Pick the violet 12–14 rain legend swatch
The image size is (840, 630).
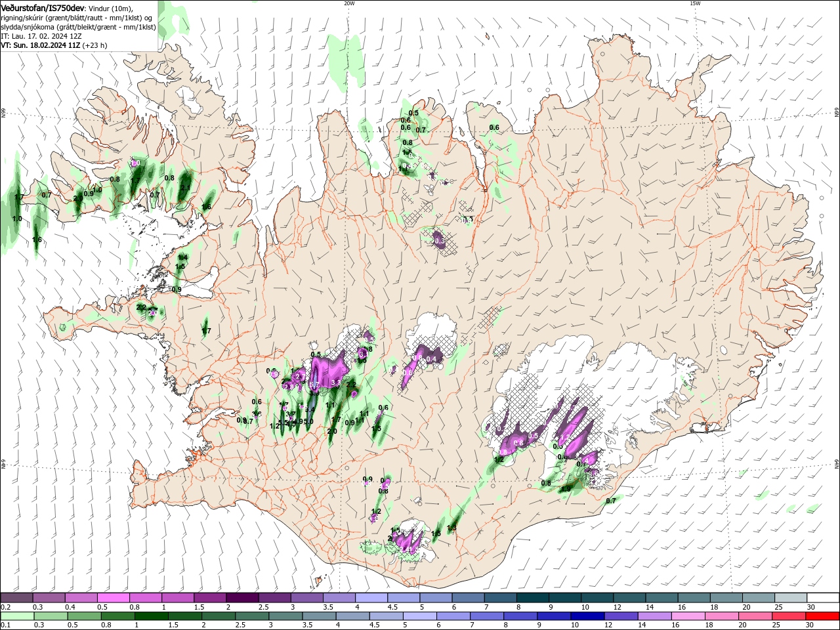point(620,616)
